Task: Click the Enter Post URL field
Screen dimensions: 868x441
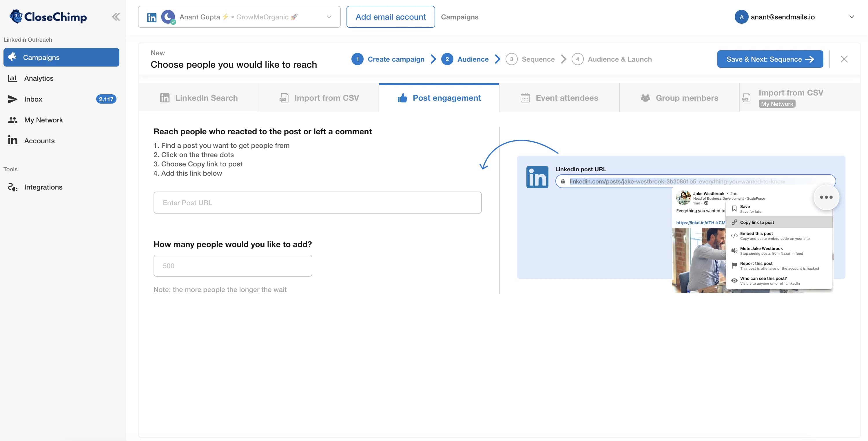Action: 317,202
